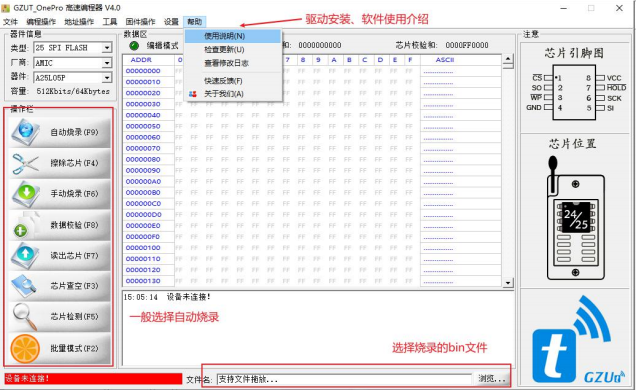
Task: Click the 自动烧录 (F9) auto-program button
Action: [60, 133]
